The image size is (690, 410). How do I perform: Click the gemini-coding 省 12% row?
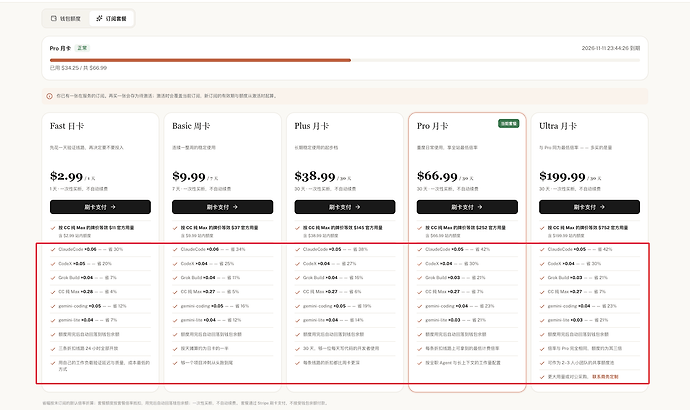(100, 306)
